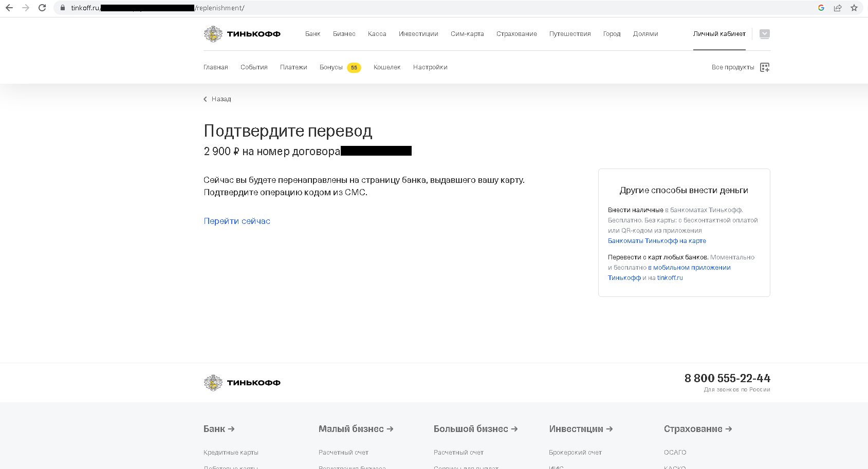868x469 pixels.
Task: Expand the dropdown next to Личный кабинет
Action: 764,33
